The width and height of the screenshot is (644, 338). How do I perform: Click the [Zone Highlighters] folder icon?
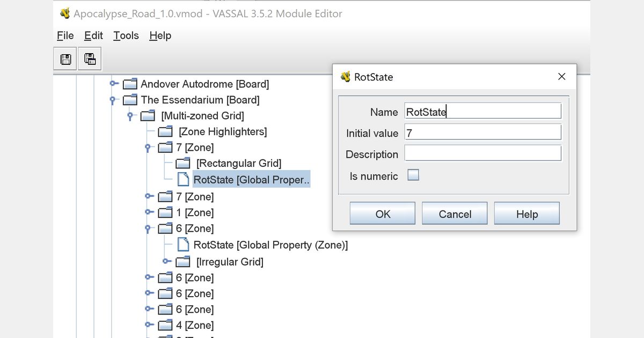[165, 131]
